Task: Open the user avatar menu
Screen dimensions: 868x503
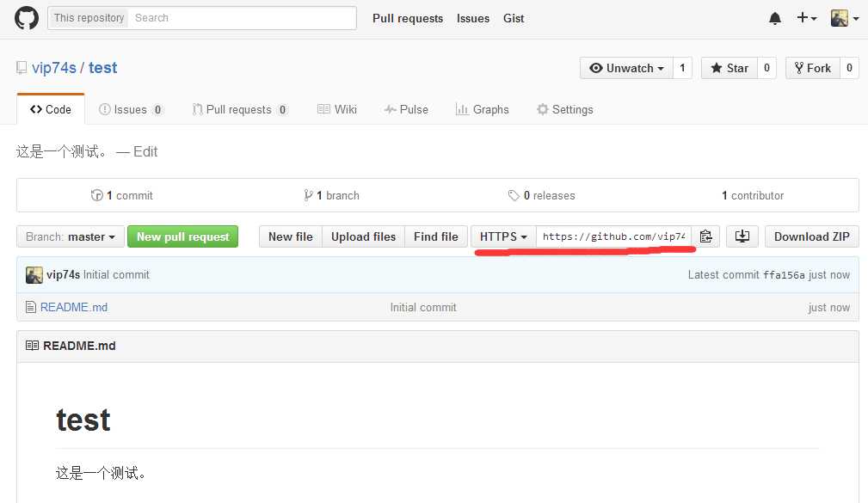Action: [845, 18]
